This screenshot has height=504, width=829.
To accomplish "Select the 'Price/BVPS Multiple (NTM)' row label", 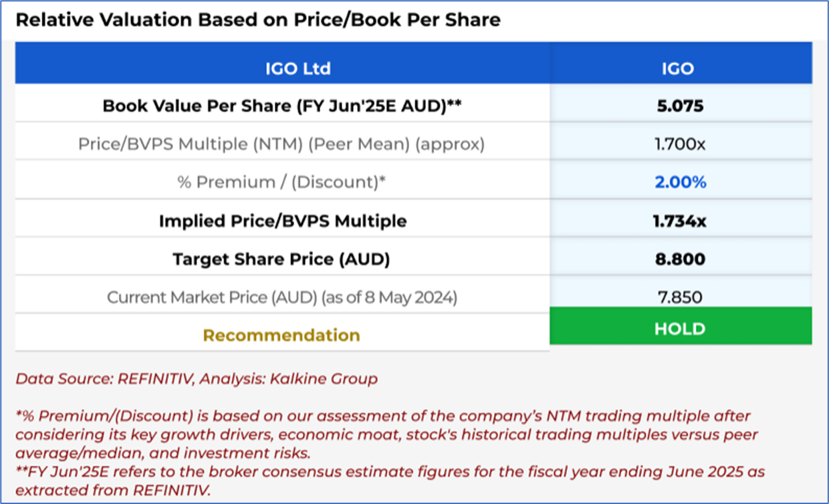I will pyautogui.click(x=281, y=144).
